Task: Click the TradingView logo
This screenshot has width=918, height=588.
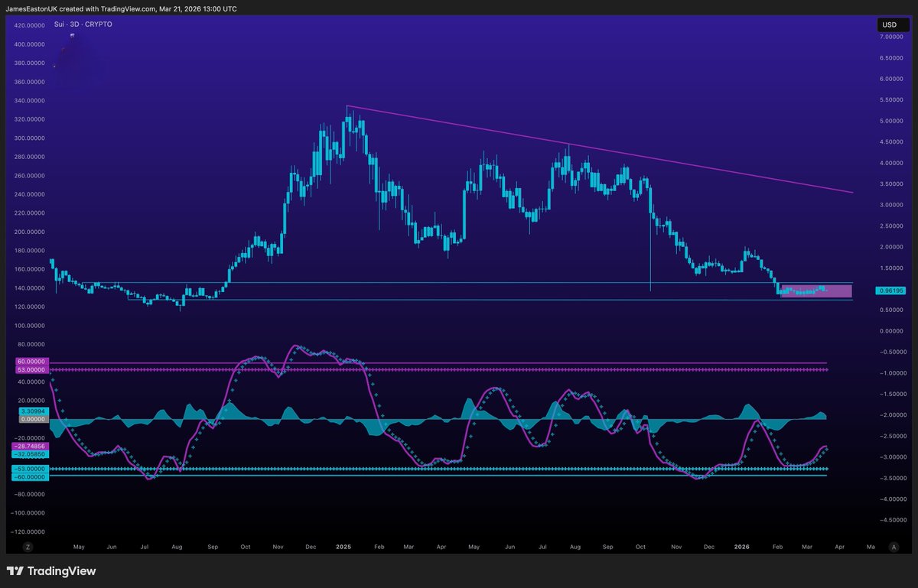Action: (51, 571)
